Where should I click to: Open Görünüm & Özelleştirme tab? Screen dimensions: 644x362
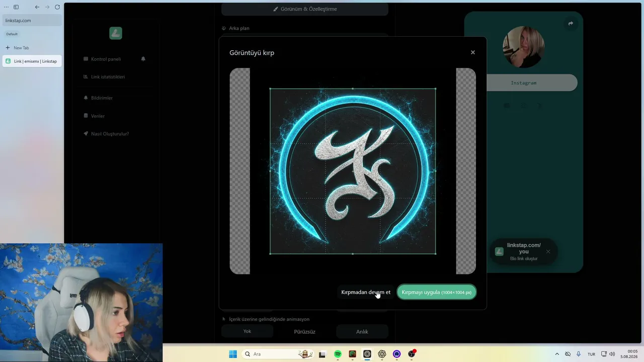tap(305, 9)
